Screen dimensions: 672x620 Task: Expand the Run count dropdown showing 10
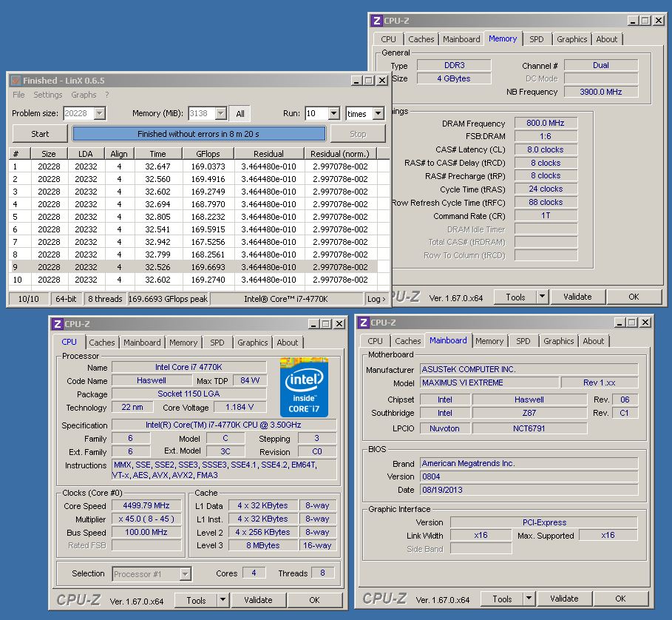coord(333,114)
